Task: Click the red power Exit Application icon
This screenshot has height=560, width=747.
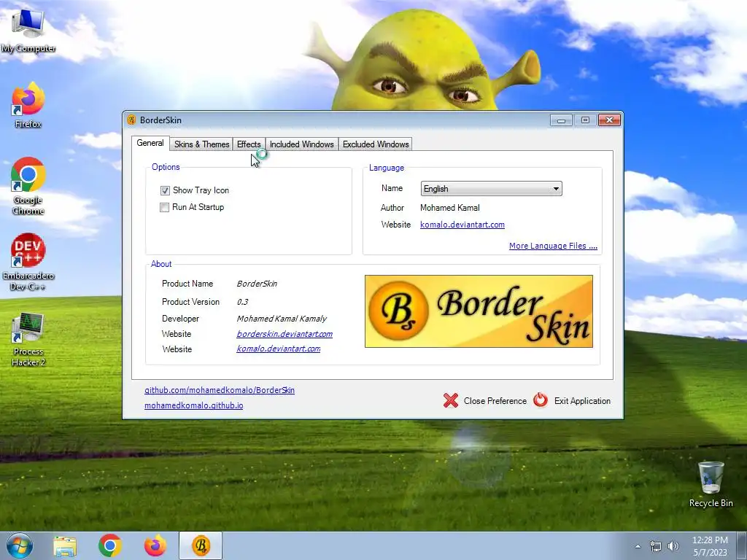Action: pyautogui.click(x=541, y=400)
